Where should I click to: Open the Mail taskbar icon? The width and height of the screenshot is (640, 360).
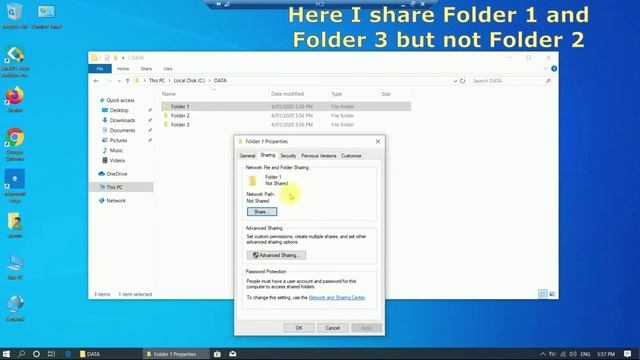click(233, 354)
